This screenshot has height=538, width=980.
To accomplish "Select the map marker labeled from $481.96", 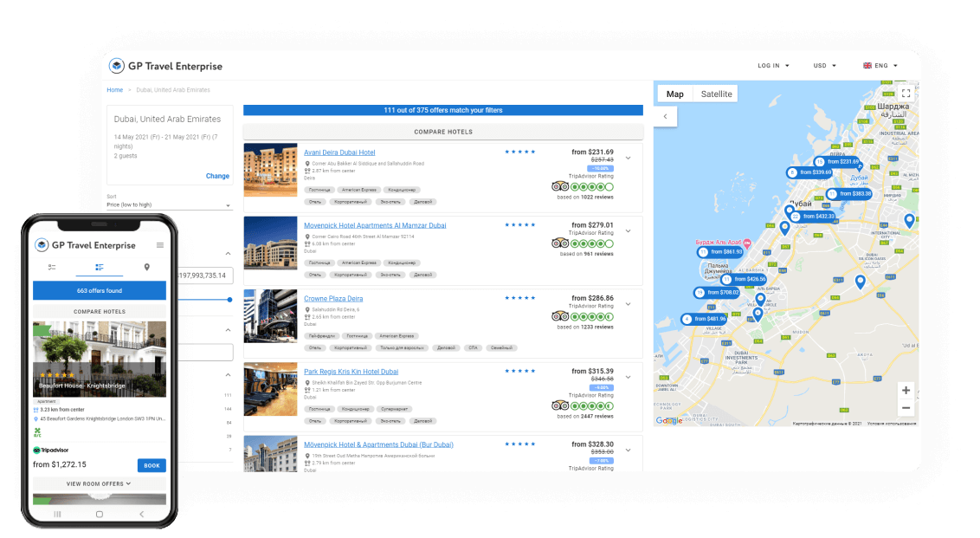I will 704,319.
